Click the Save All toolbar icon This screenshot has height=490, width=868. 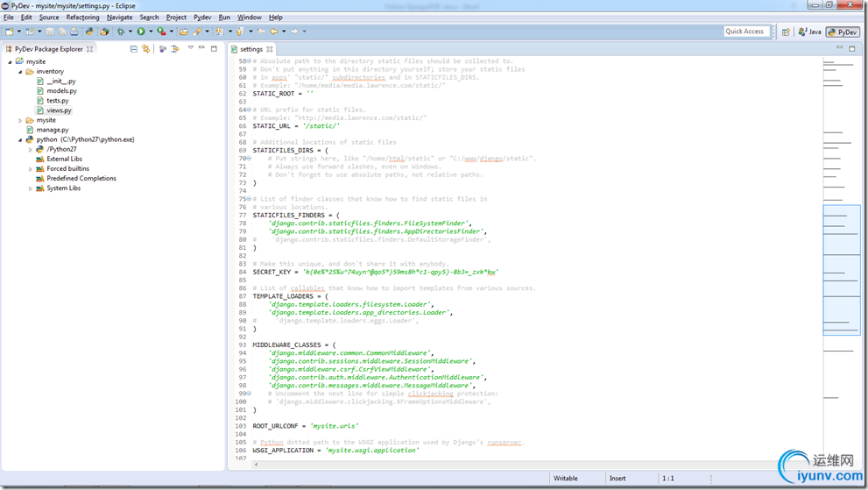click(x=62, y=32)
